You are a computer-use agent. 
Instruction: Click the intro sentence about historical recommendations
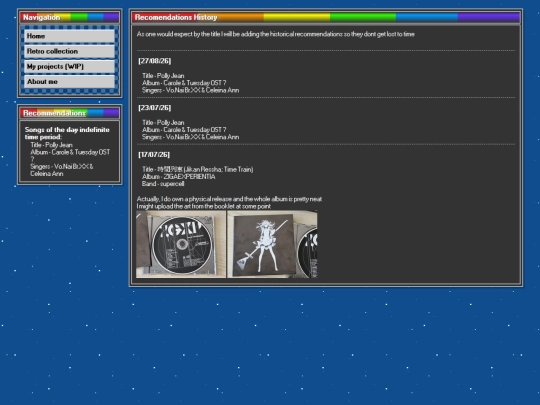(276, 34)
